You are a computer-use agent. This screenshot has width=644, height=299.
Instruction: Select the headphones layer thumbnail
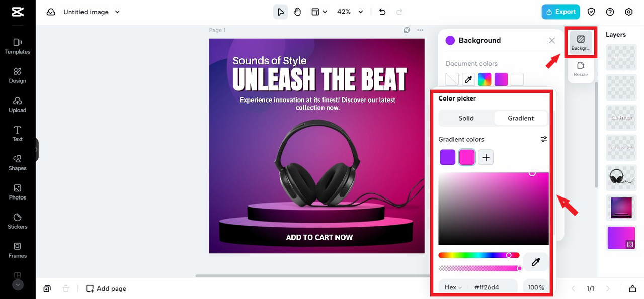pyautogui.click(x=621, y=177)
